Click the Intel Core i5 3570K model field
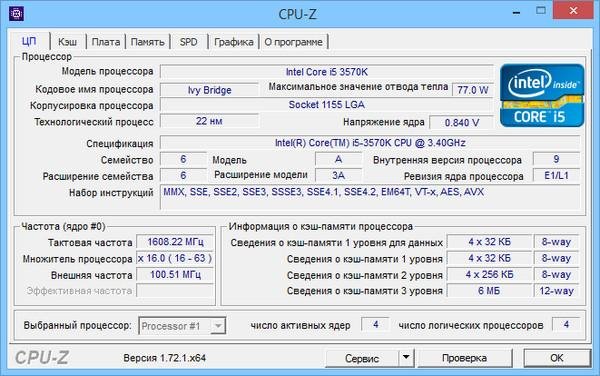 pos(326,72)
